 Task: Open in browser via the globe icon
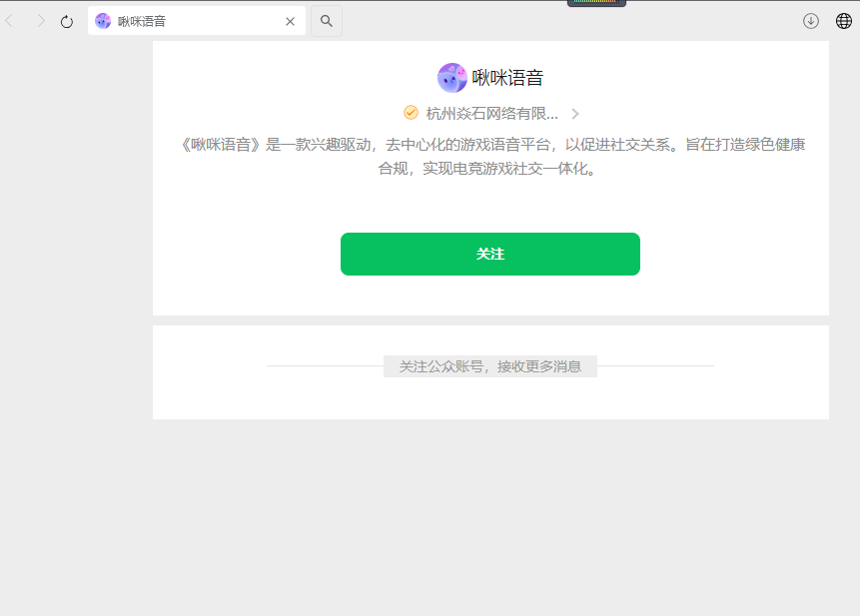tap(844, 21)
